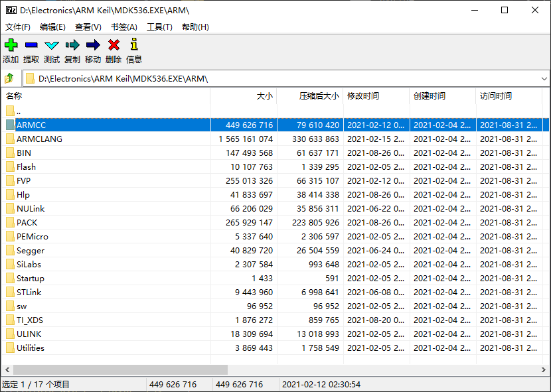The image size is (551, 392).
Task: Click the horizontal scrollbar right arrow
Action: [543, 369]
